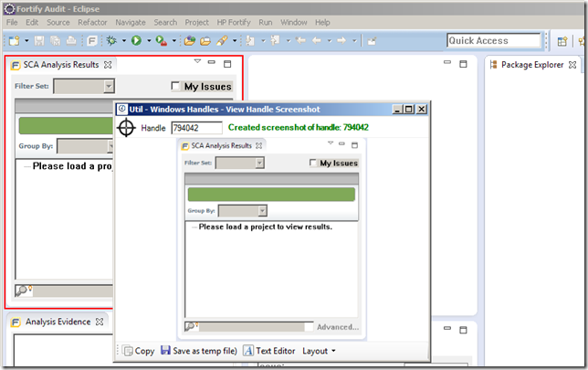Screen dimensions: 588x370
Task: Click the Text Editor icon in dialog
Action: click(x=248, y=350)
